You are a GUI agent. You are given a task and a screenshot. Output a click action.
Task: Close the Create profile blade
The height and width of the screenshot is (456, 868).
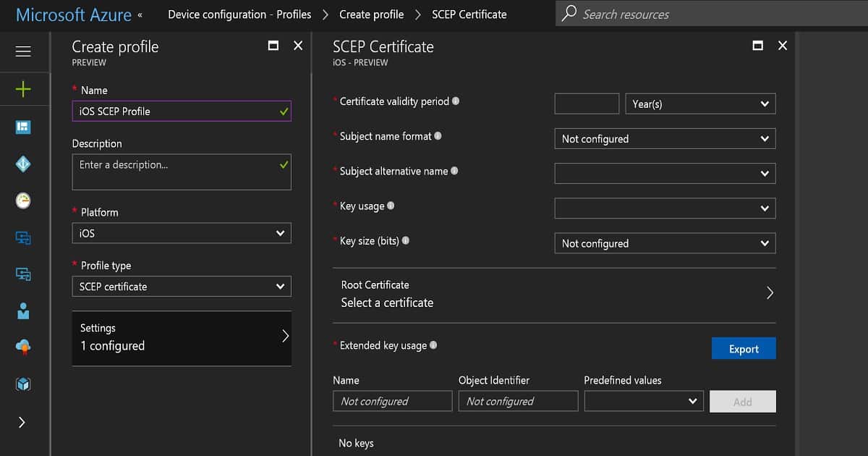coord(298,46)
